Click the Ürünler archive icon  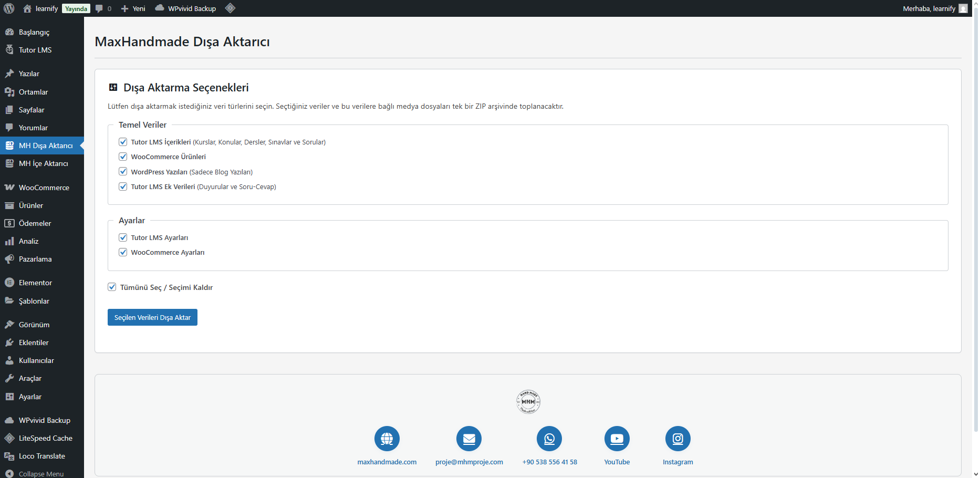coord(9,205)
